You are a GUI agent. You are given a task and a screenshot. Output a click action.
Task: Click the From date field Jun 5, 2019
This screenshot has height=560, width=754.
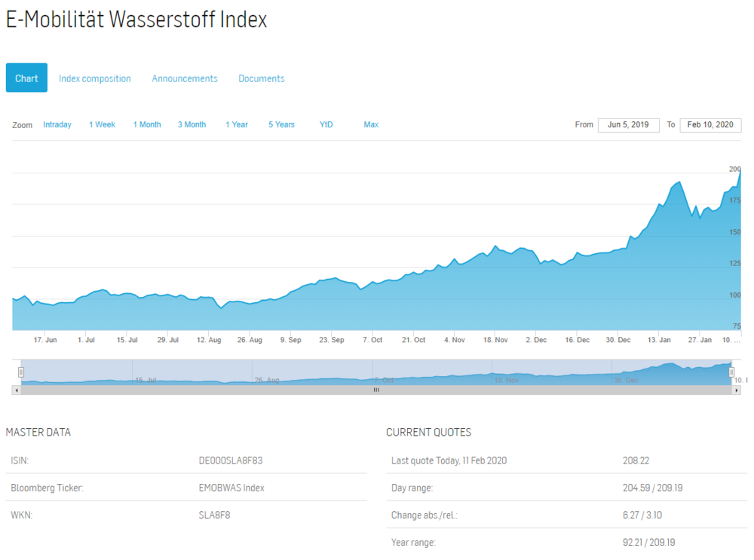(629, 125)
